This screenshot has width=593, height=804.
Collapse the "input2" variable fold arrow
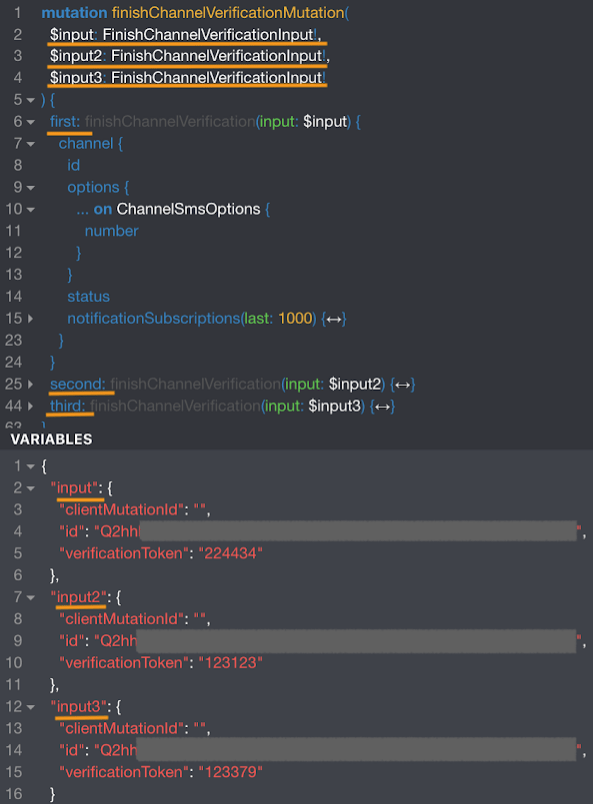click(30, 598)
